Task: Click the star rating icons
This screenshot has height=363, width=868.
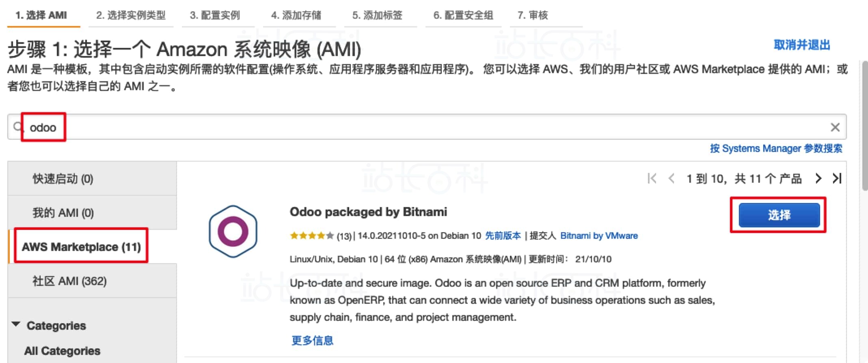Action: pos(312,236)
